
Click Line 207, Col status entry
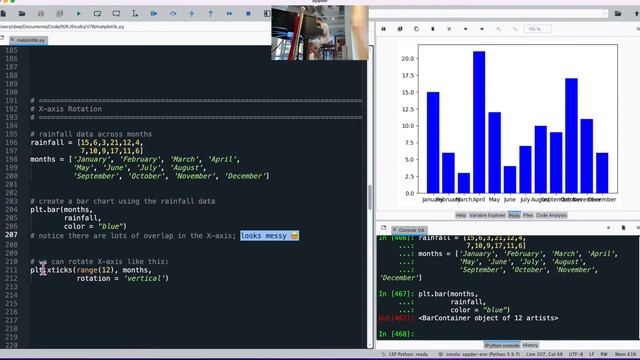(x=544, y=354)
